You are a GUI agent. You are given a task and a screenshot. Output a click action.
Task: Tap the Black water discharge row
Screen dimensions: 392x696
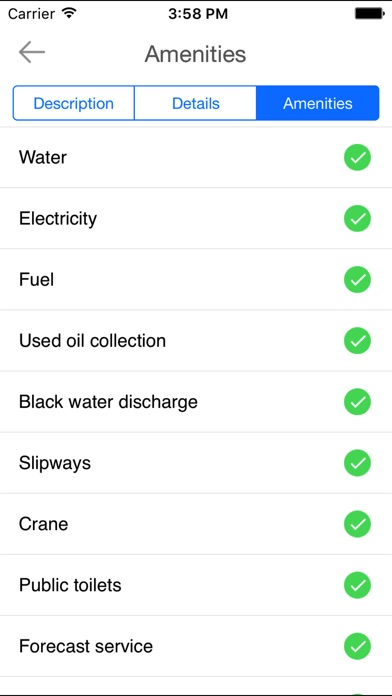click(x=196, y=402)
